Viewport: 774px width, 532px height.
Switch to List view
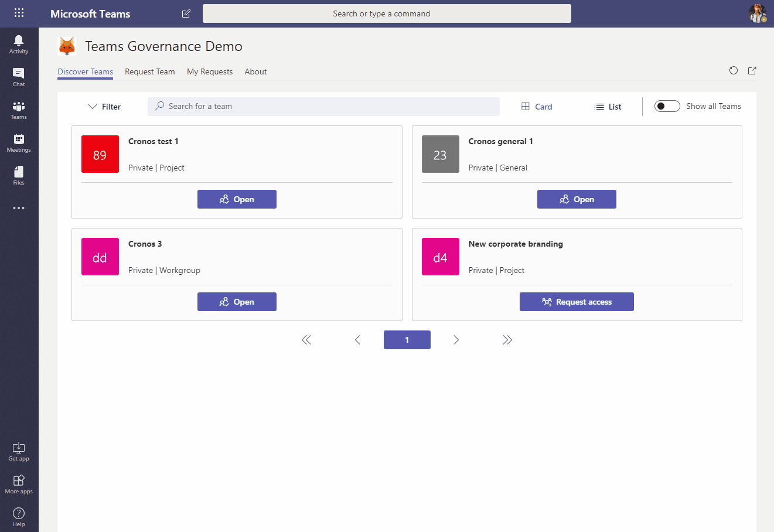608,107
